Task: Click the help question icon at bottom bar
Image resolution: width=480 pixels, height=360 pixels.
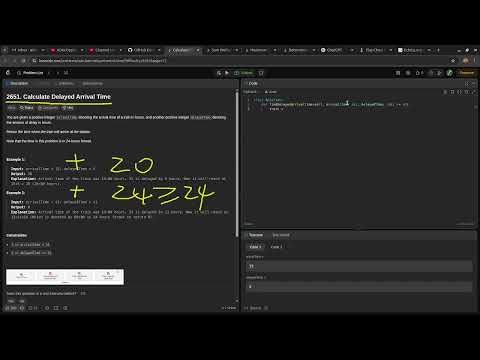Action: click(x=65, y=308)
